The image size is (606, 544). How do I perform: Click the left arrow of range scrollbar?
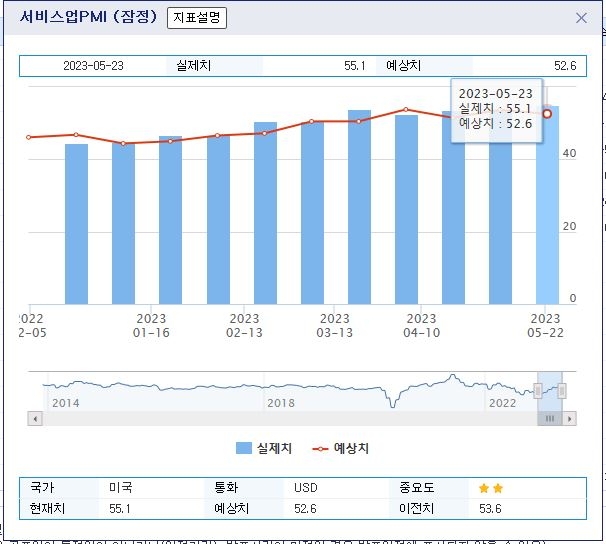tap(35, 419)
